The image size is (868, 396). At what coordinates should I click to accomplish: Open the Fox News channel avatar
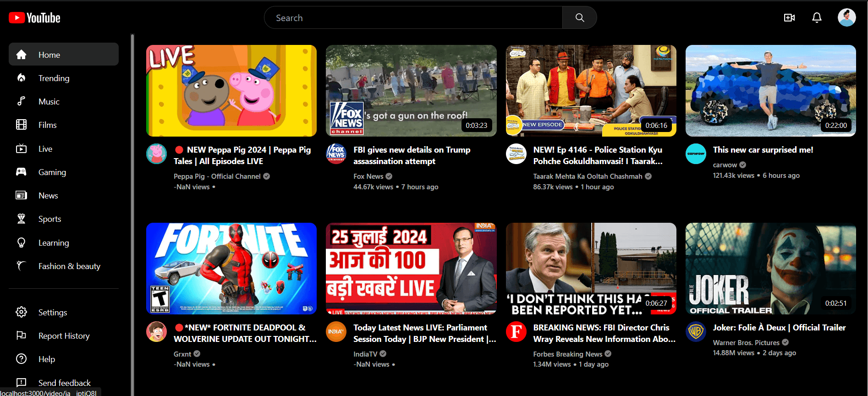tap(336, 154)
